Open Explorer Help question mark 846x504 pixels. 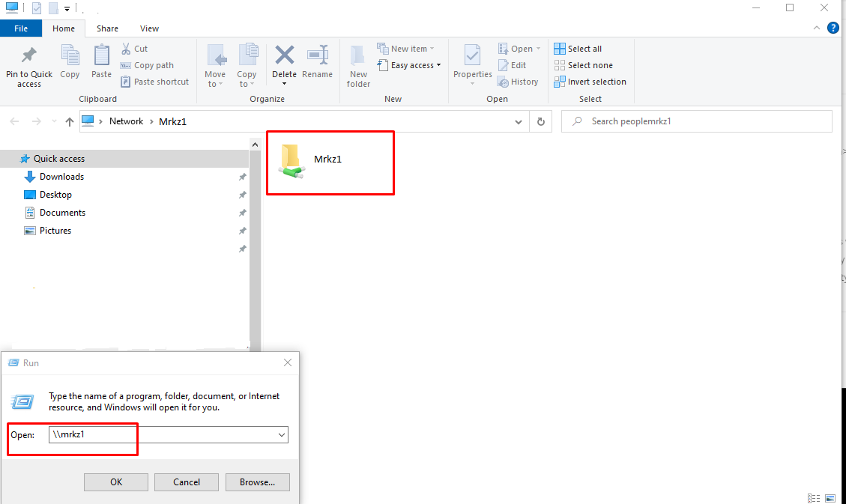[833, 28]
